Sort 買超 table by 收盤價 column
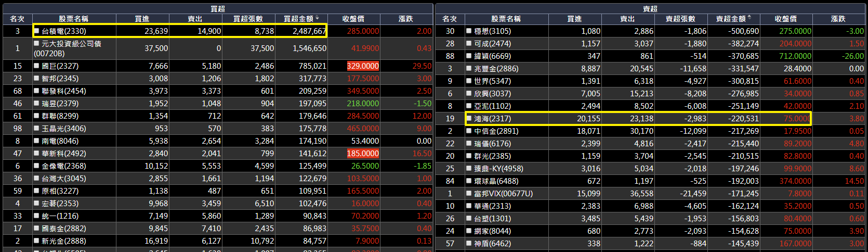The width and height of the screenshot is (868, 252). (x=353, y=19)
